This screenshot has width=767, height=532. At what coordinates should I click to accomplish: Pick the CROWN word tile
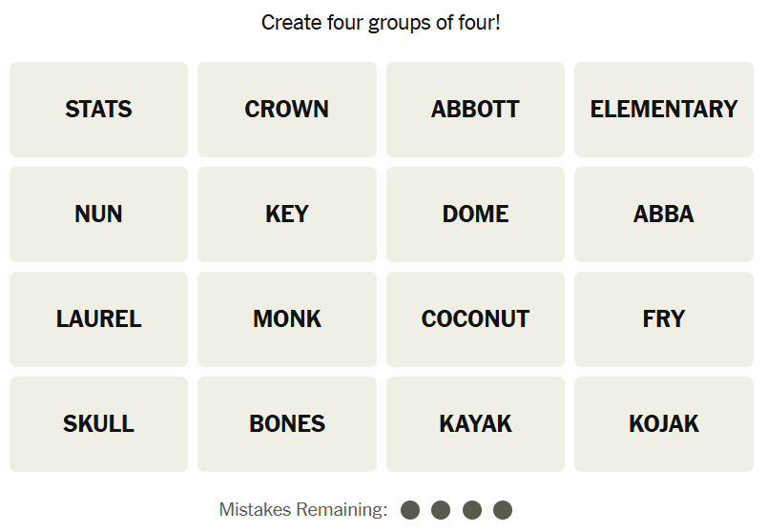(x=287, y=110)
